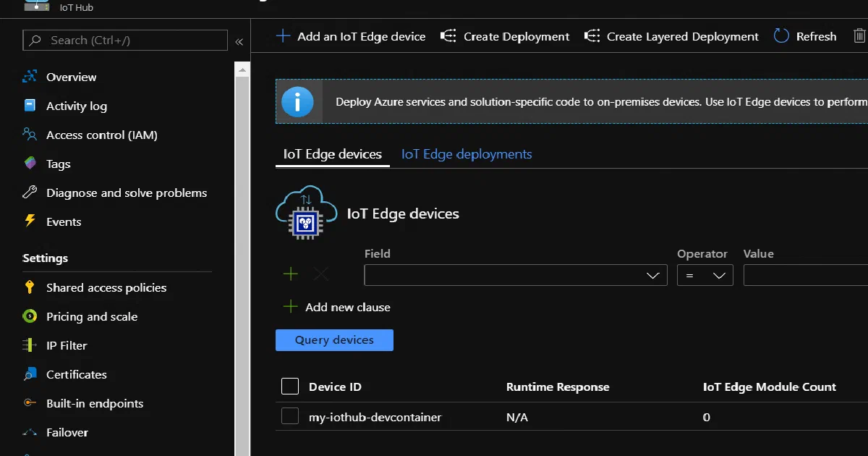Click the Events lightning bolt icon
Screen dimensions: 868x456
click(30, 221)
